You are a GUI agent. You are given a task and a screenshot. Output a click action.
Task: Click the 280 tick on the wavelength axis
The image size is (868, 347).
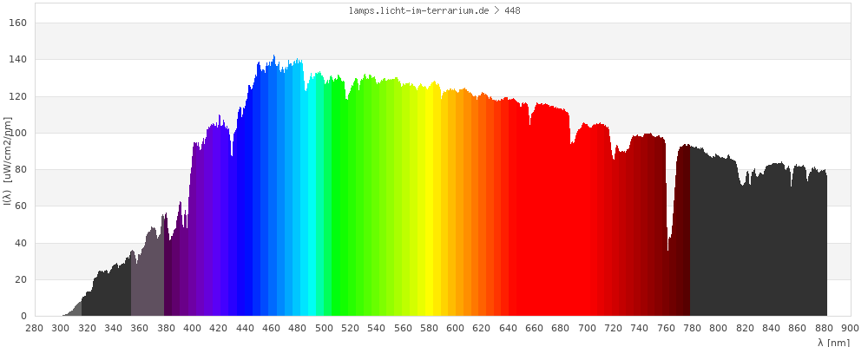point(35,328)
